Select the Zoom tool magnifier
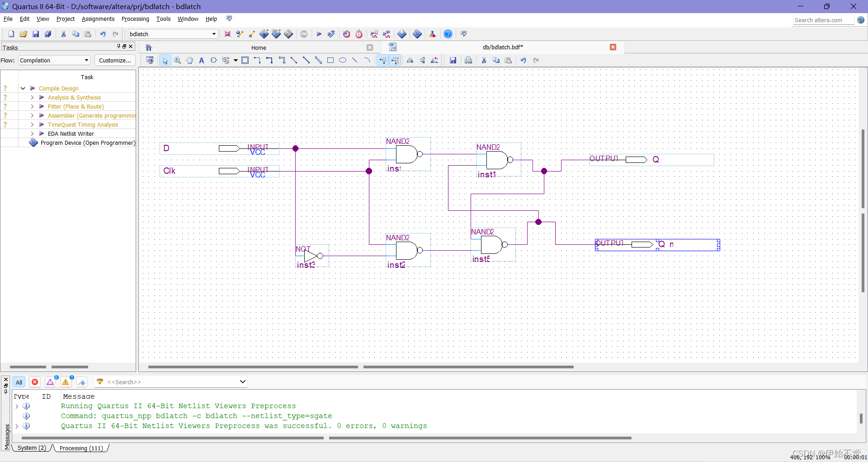 (x=177, y=60)
